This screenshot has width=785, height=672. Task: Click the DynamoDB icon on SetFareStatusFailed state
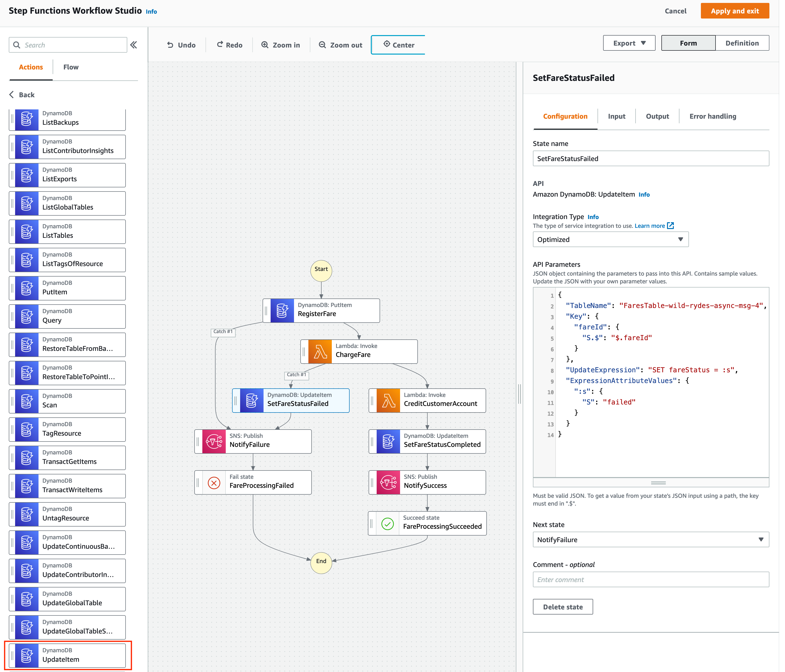(x=252, y=401)
